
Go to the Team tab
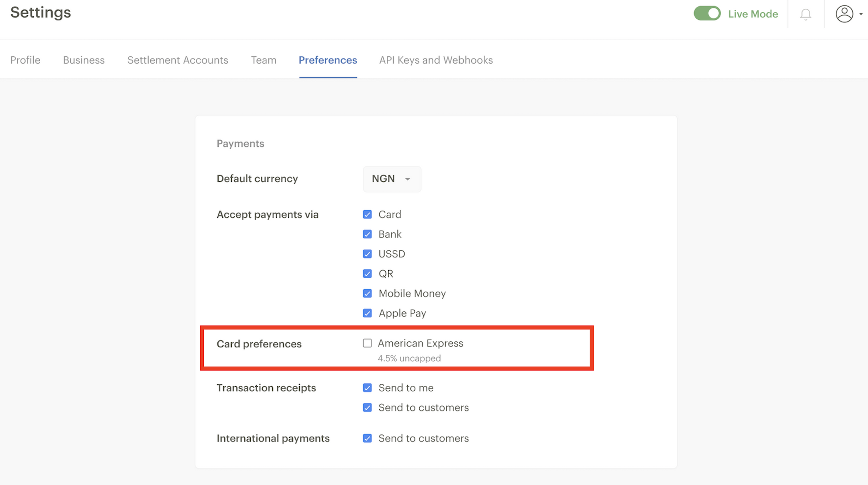click(263, 60)
